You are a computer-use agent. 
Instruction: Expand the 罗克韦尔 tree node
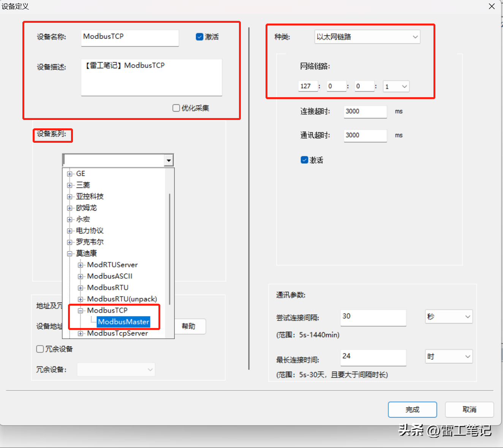coord(70,242)
